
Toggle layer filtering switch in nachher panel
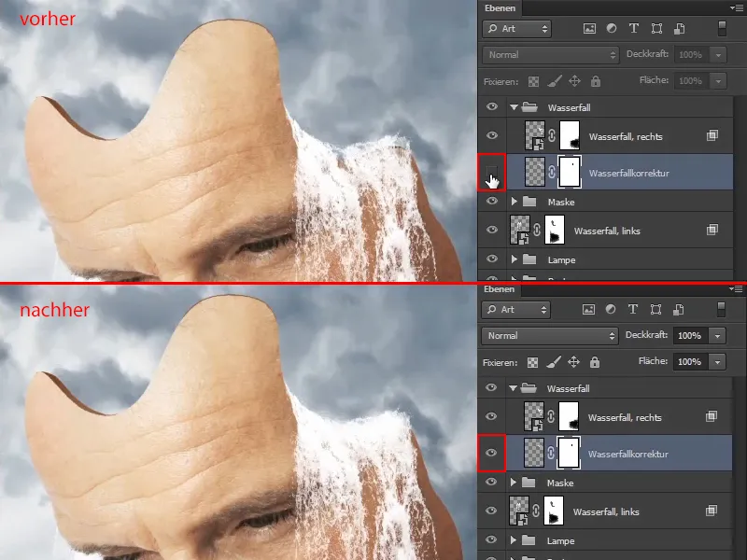pyautogui.click(x=721, y=310)
